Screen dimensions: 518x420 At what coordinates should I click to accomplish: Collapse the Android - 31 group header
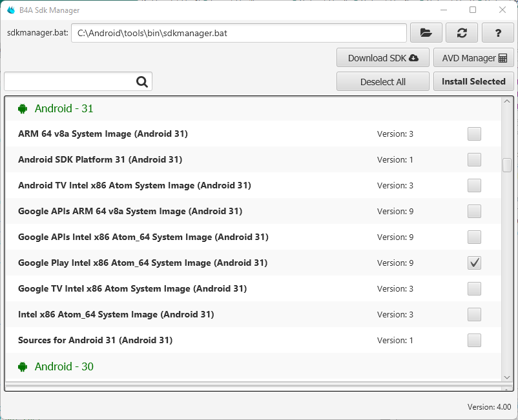[x=64, y=108]
